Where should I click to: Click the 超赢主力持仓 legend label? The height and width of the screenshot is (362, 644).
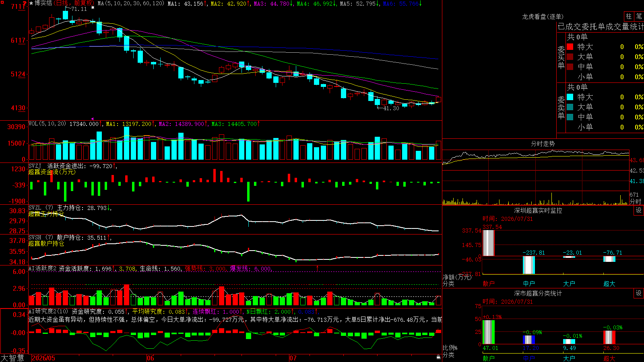46,214
